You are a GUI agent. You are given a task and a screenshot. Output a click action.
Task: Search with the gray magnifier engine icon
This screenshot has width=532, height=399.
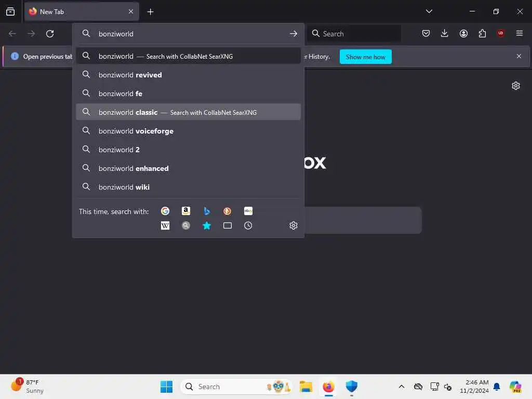[x=186, y=225]
